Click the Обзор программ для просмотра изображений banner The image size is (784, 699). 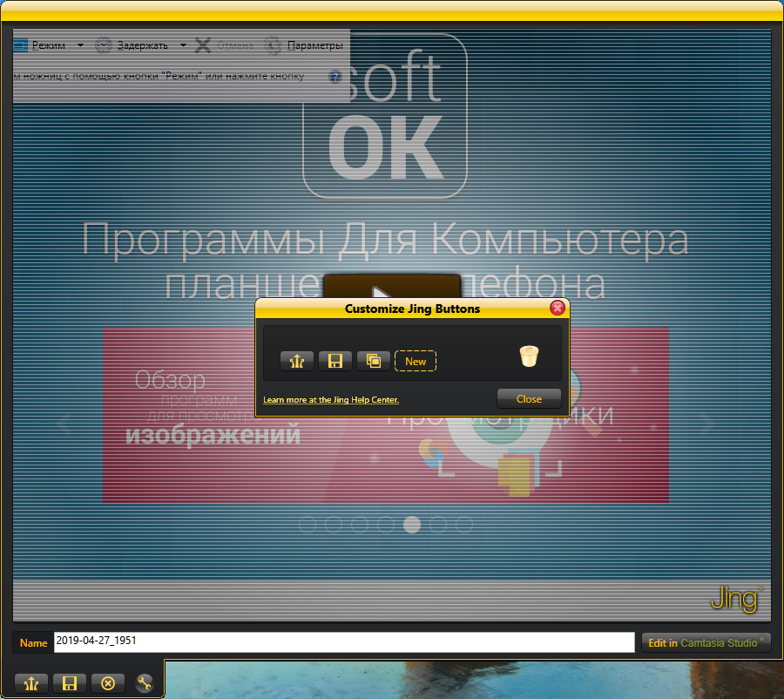(386, 415)
